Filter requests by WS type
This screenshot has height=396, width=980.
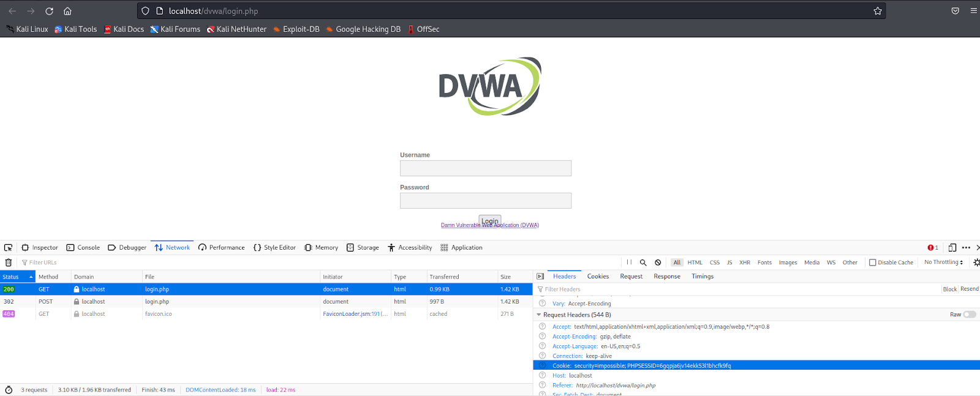pyautogui.click(x=831, y=263)
